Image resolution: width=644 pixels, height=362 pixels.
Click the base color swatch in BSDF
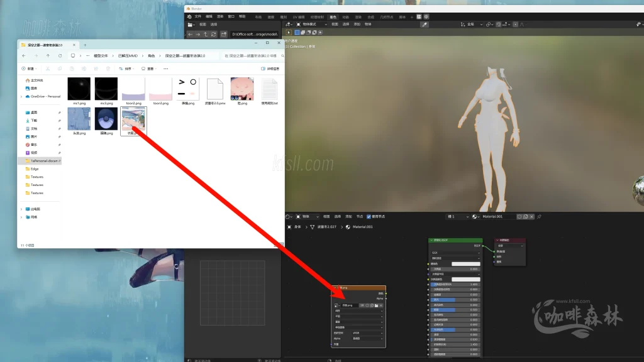click(466, 264)
